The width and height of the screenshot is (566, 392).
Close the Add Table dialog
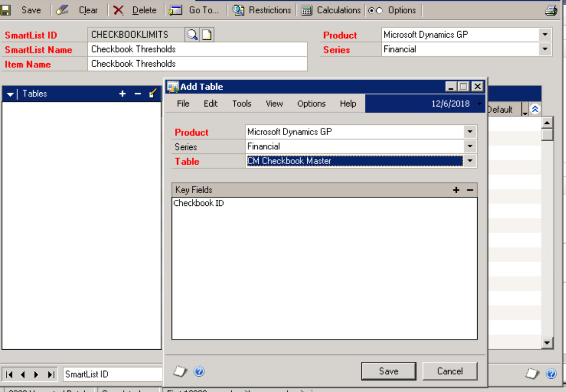(477, 87)
